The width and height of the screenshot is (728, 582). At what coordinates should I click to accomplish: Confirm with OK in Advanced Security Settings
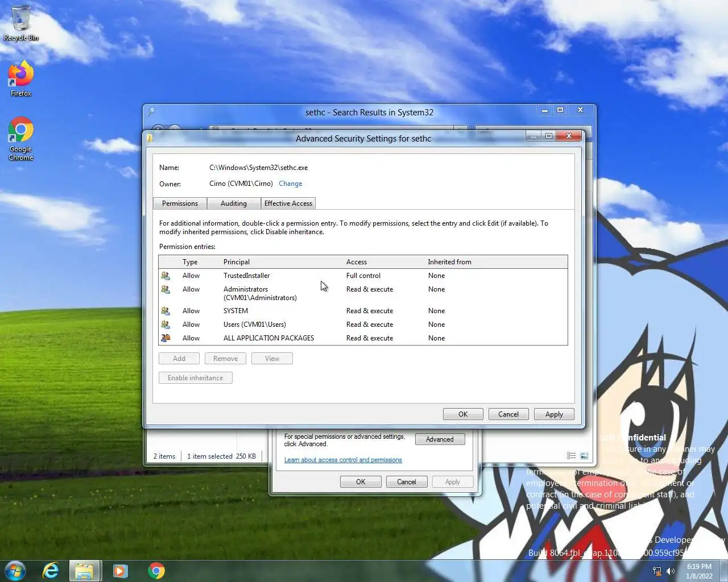(x=463, y=414)
